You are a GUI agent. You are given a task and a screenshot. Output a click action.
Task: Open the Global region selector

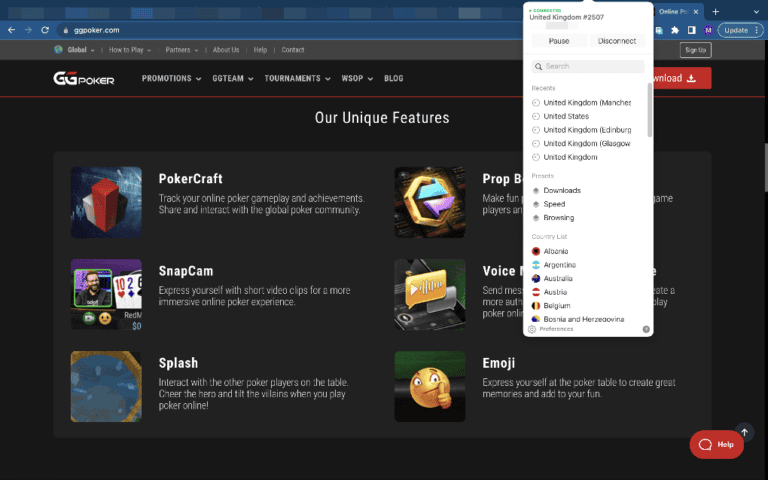point(75,49)
